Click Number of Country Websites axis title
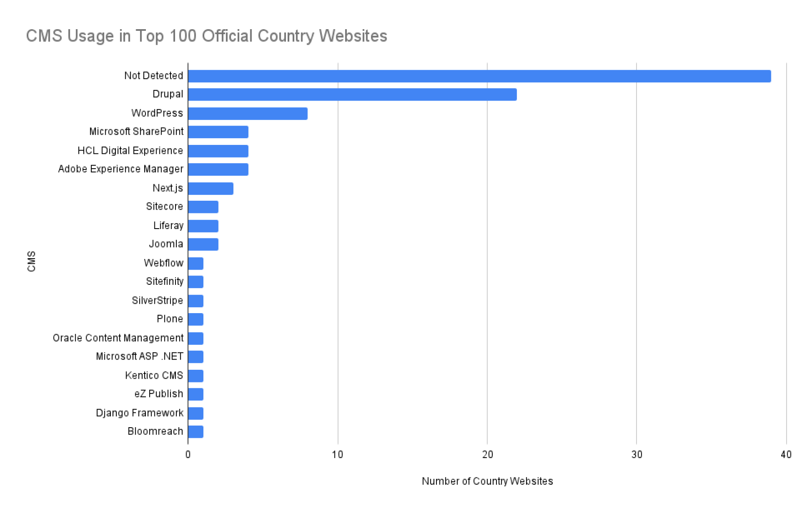This screenshot has height=513, width=812. [487, 481]
